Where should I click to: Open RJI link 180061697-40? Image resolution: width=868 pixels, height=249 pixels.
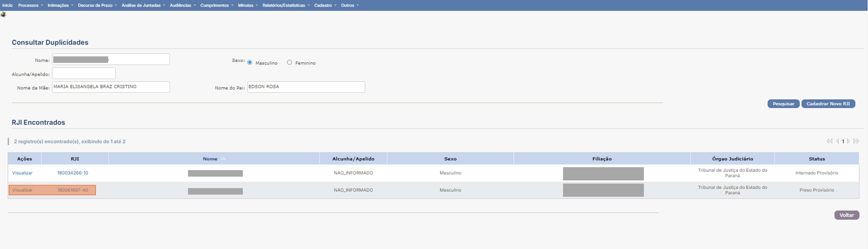73,190
